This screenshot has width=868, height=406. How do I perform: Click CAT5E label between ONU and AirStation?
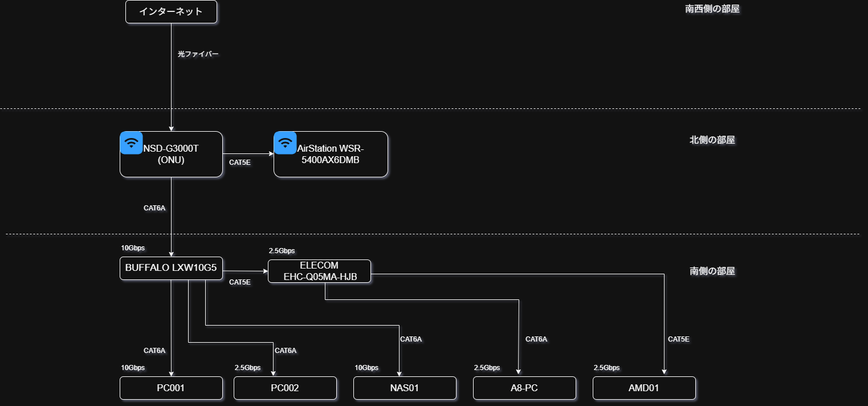pos(240,163)
